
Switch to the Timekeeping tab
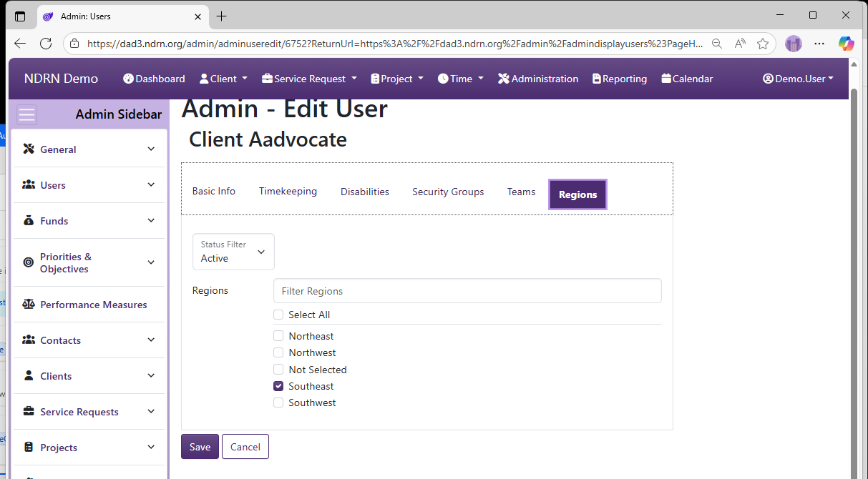coord(288,191)
